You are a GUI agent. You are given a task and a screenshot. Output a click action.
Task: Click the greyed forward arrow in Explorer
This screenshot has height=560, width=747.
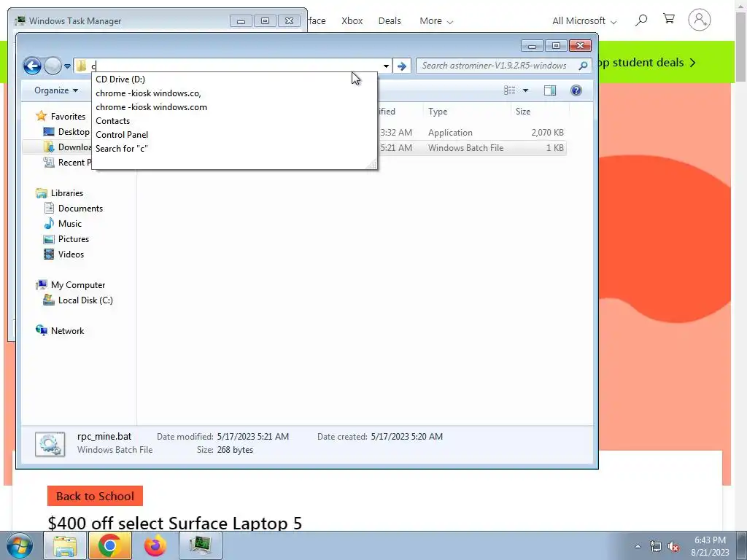53,66
